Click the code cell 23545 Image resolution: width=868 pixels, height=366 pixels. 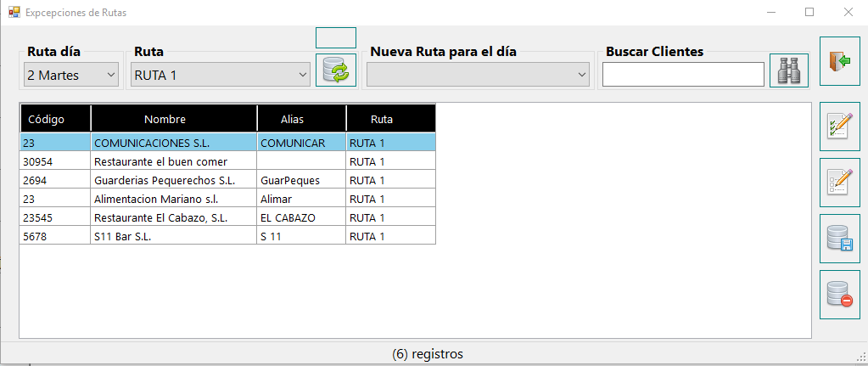click(x=55, y=217)
